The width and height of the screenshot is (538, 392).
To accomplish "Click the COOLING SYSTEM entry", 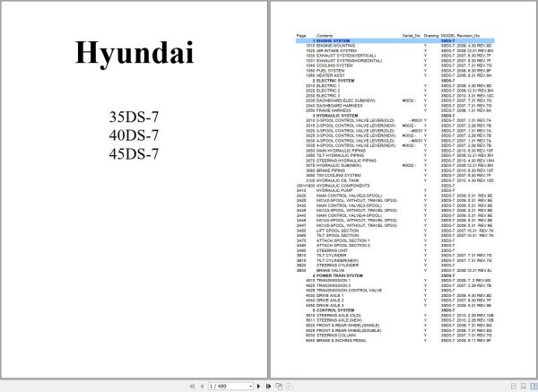I will tap(334, 65).
